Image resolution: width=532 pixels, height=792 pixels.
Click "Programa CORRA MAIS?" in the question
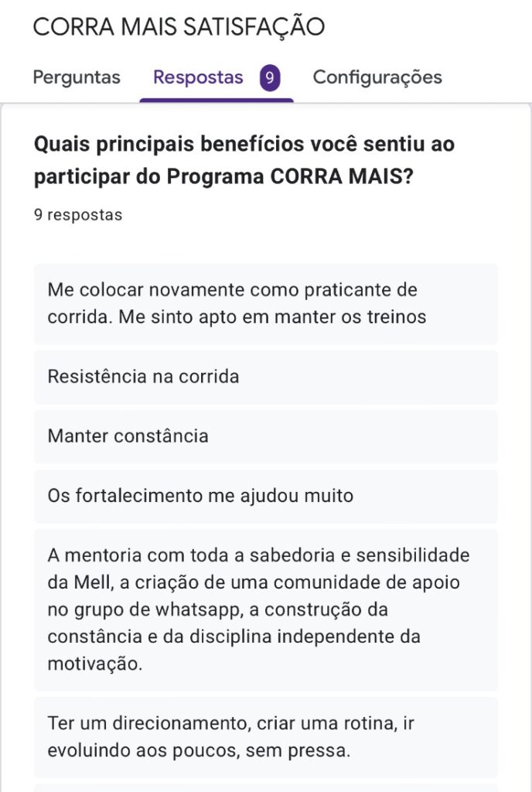(288, 176)
